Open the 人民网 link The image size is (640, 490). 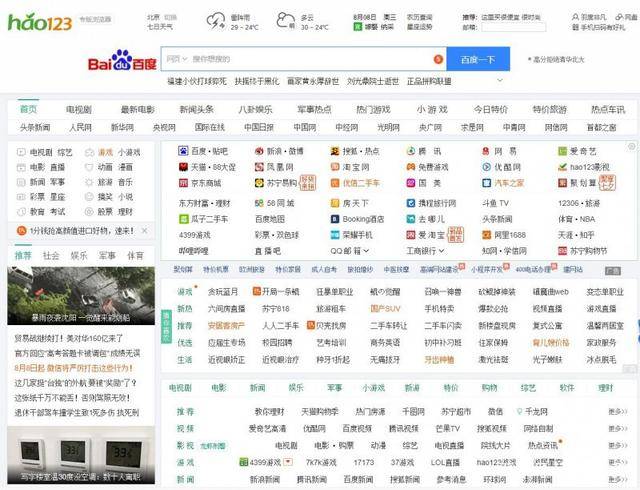click(80, 127)
